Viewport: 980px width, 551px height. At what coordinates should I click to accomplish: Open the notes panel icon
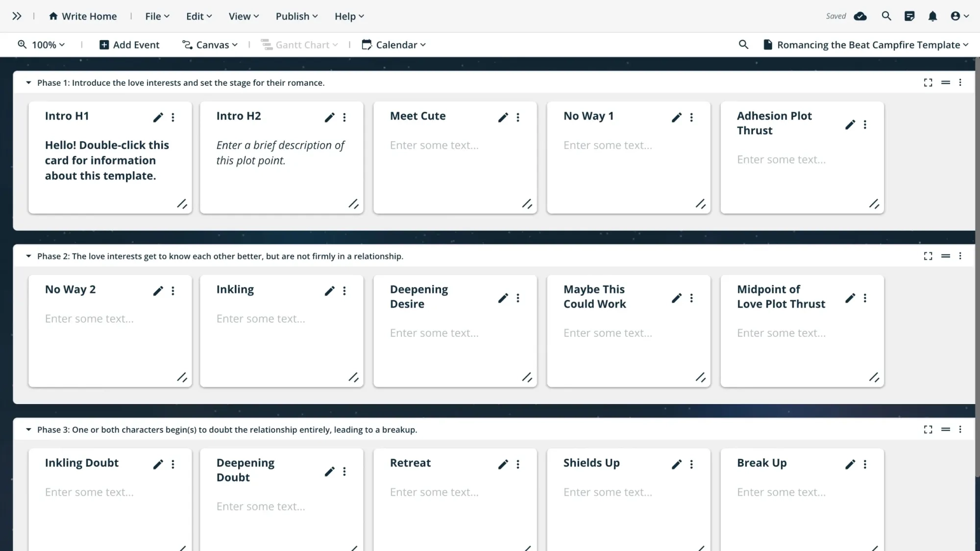click(909, 16)
